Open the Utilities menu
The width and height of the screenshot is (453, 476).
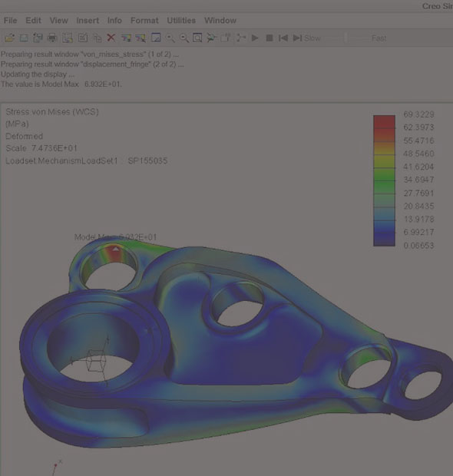tap(181, 20)
